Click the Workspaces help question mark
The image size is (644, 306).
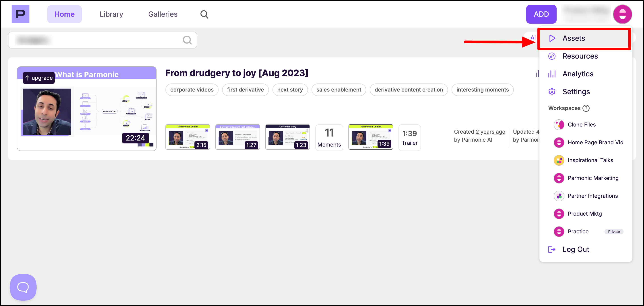tap(586, 108)
